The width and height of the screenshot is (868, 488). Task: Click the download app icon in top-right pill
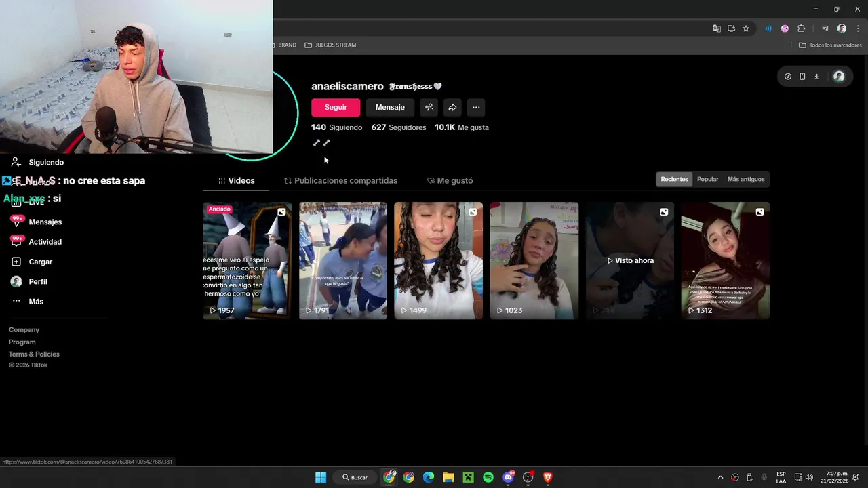click(x=816, y=77)
